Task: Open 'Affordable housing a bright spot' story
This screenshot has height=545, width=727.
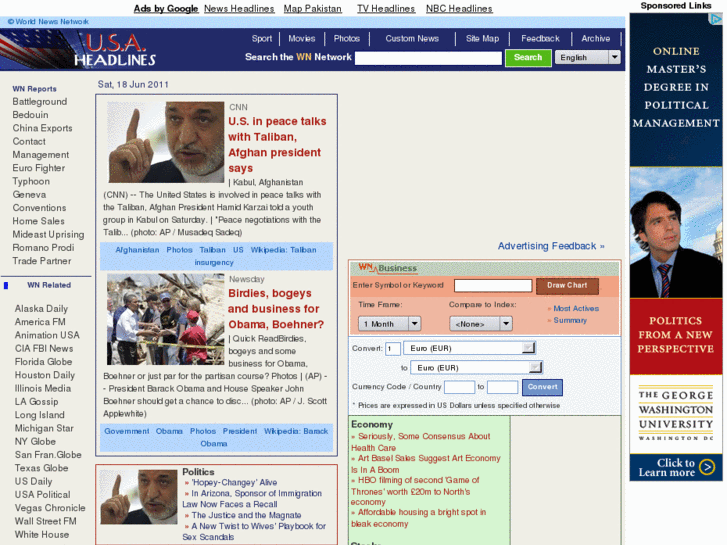Action: point(419,518)
